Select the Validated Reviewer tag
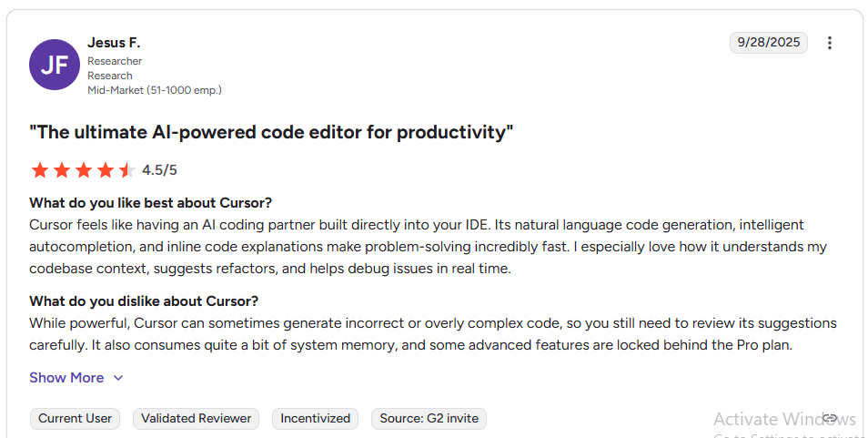The width and height of the screenshot is (868, 438). tap(196, 419)
